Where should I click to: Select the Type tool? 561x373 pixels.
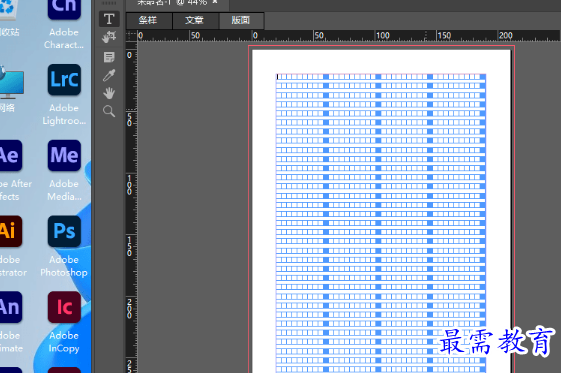[109, 19]
